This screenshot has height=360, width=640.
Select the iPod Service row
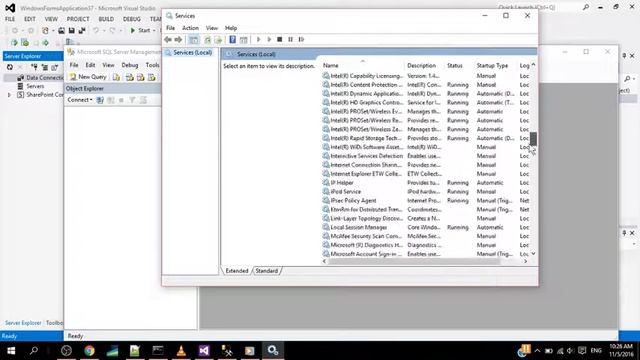[426, 192]
